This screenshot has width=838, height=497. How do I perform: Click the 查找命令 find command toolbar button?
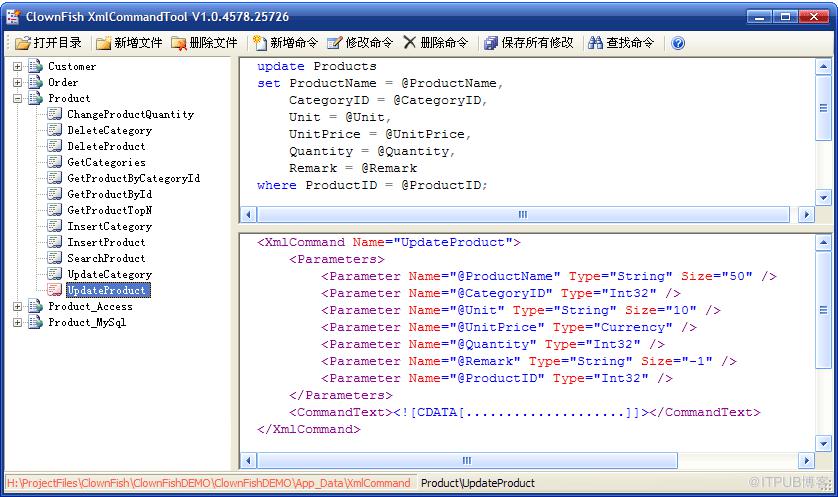tap(620, 43)
